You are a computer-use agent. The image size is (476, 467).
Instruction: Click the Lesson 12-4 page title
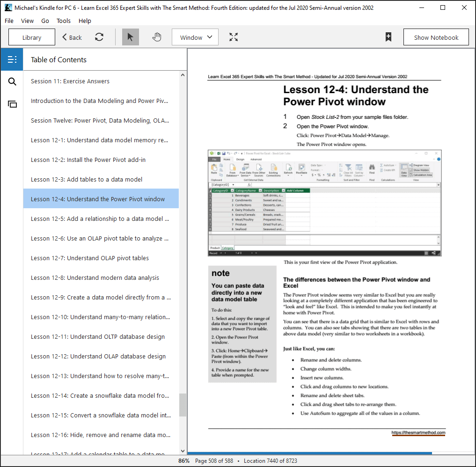tap(356, 95)
